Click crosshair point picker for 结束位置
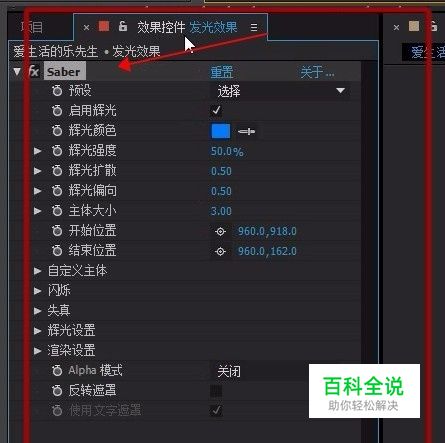 [220, 251]
